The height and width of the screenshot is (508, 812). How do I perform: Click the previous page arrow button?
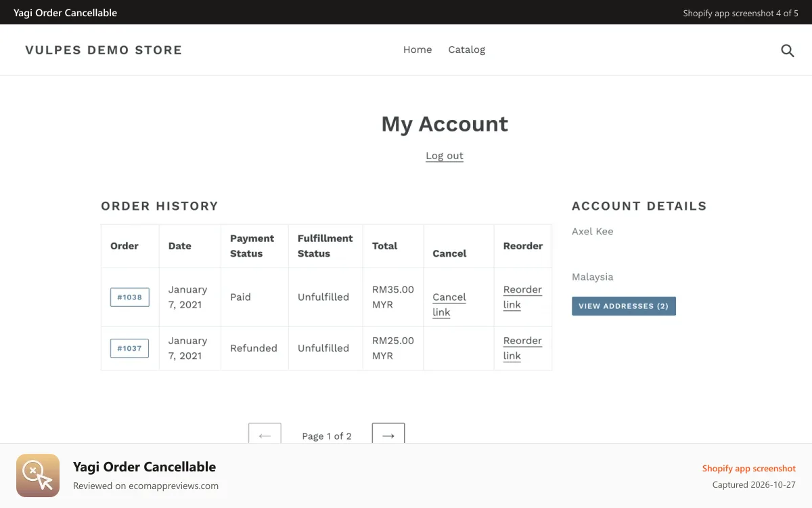tap(265, 433)
